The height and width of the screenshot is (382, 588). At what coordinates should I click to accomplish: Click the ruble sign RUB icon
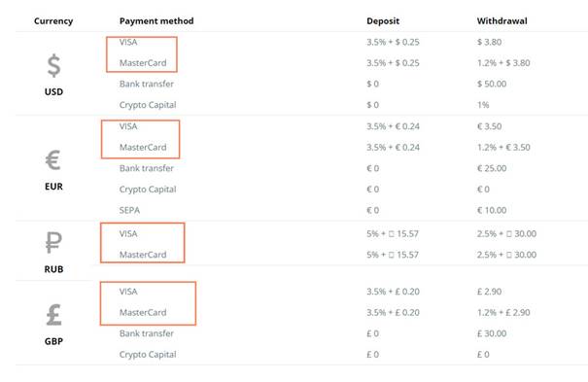[53, 243]
